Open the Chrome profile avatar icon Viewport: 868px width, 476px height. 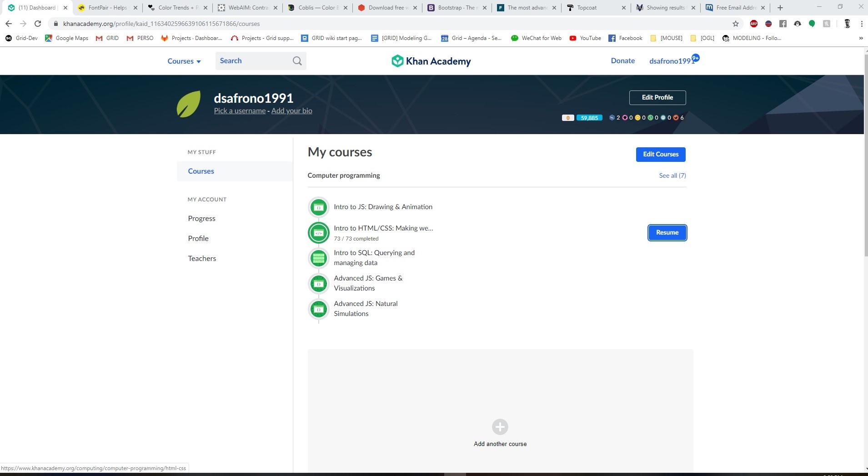[x=847, y=24]
